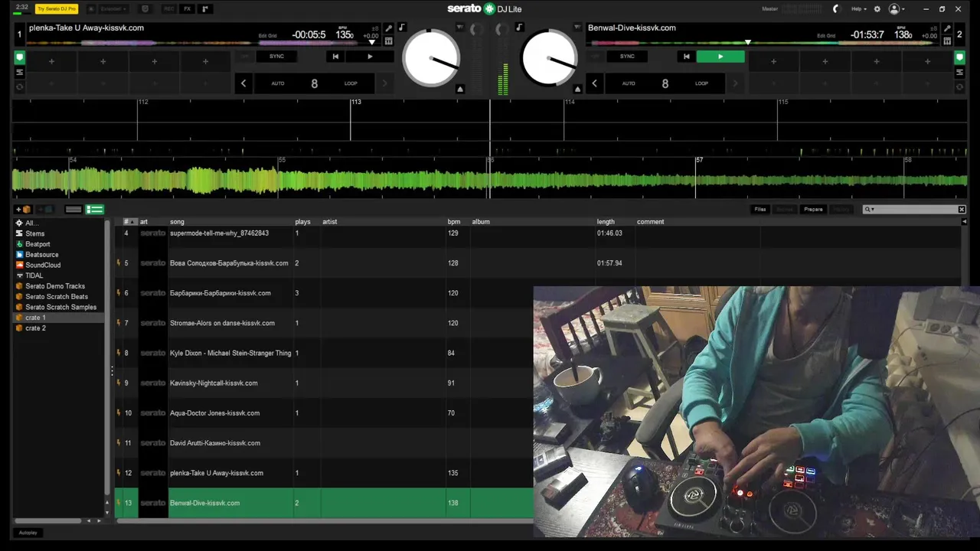Add a cue point in deck 2's first slot

pos(773,61)
